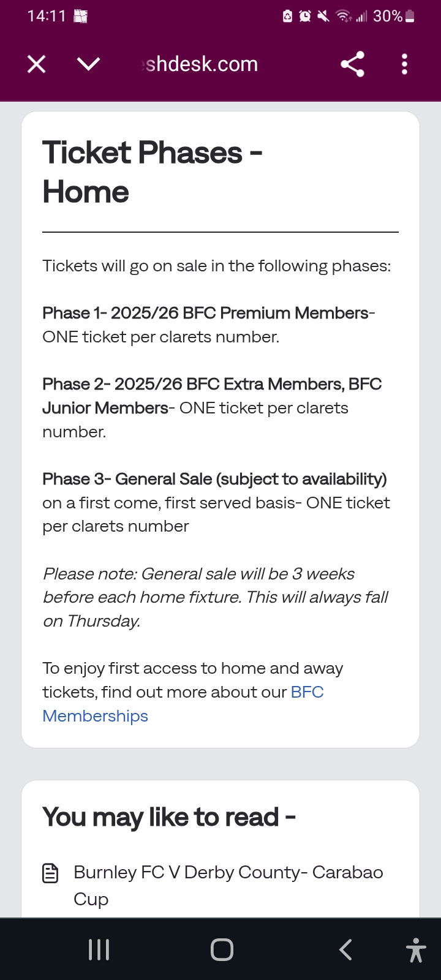Expand the down chevron in browser bar
441x980 pixels.
(x=89, y=64)
